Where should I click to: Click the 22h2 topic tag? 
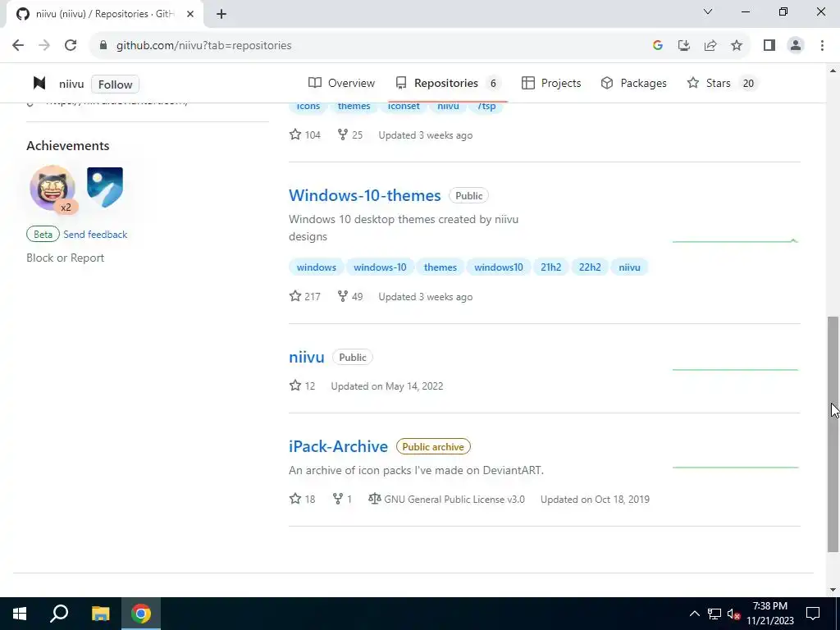click(x=590, y=267)
